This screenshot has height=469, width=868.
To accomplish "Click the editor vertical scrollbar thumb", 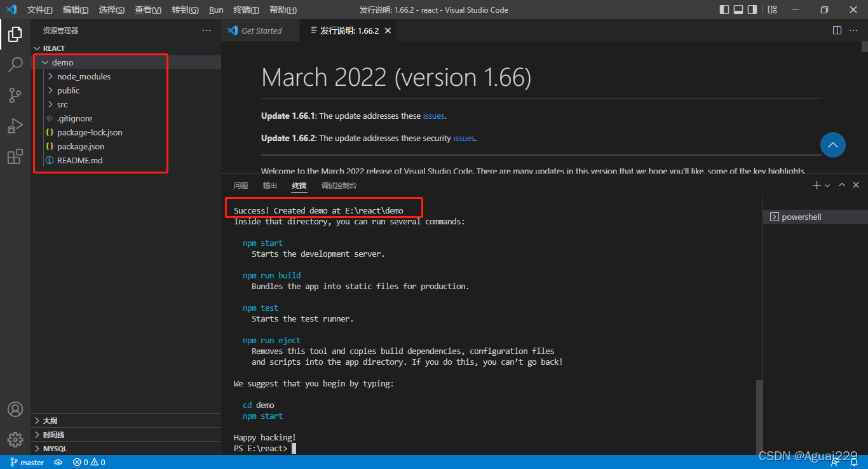I will [x=865, y=46].
